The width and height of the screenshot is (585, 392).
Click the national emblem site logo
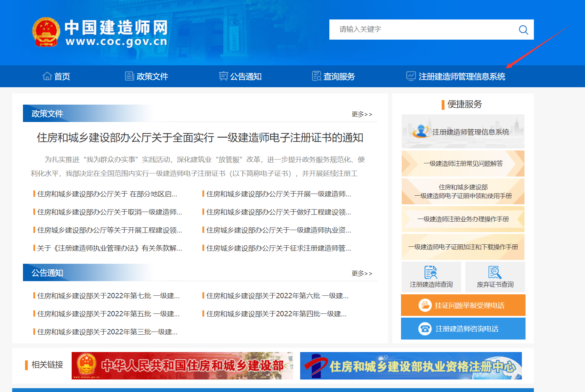46,32
